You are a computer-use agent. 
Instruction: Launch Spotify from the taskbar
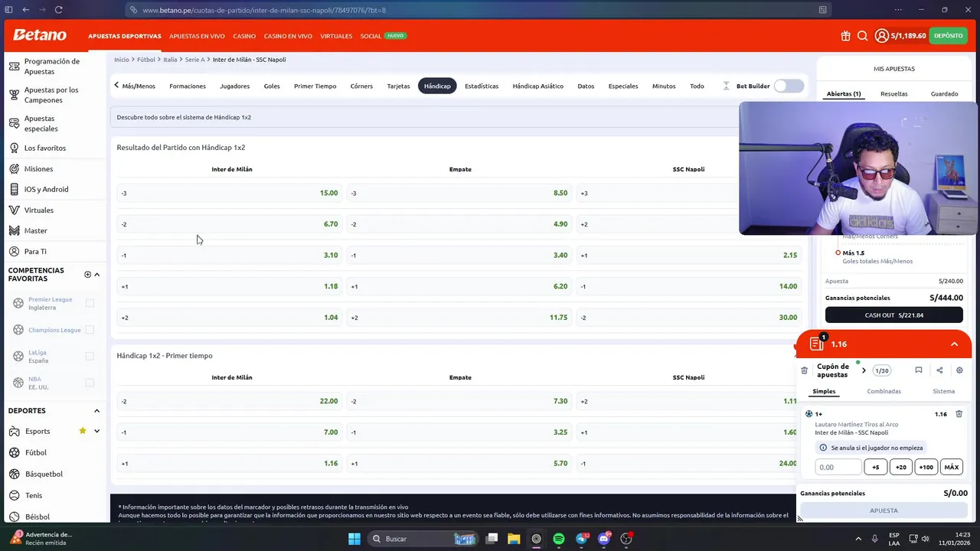coord(559,539)
